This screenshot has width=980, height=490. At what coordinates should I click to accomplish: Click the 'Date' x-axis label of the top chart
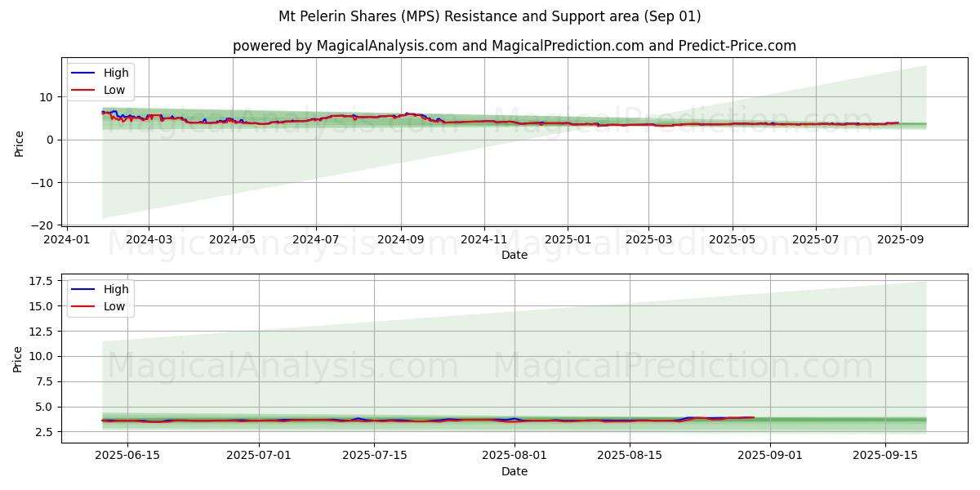(x=514, y=255)
